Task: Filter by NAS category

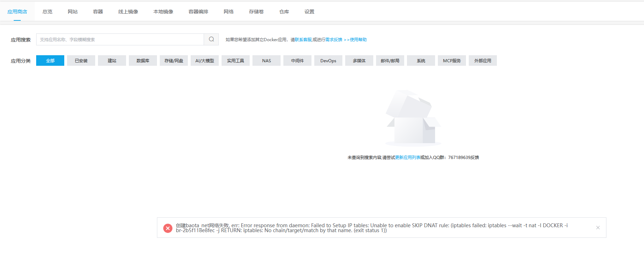Action: (267, 60)
